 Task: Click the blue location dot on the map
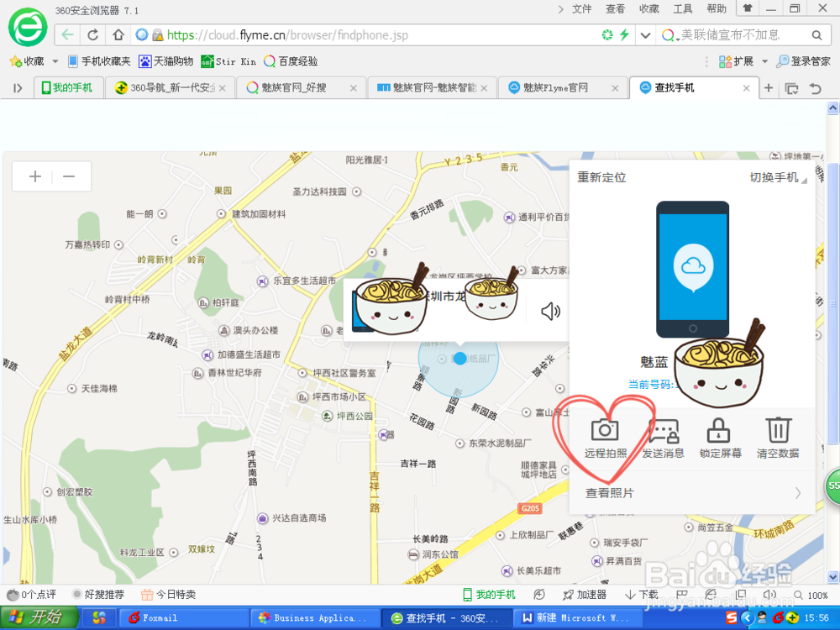click(459, 359)
